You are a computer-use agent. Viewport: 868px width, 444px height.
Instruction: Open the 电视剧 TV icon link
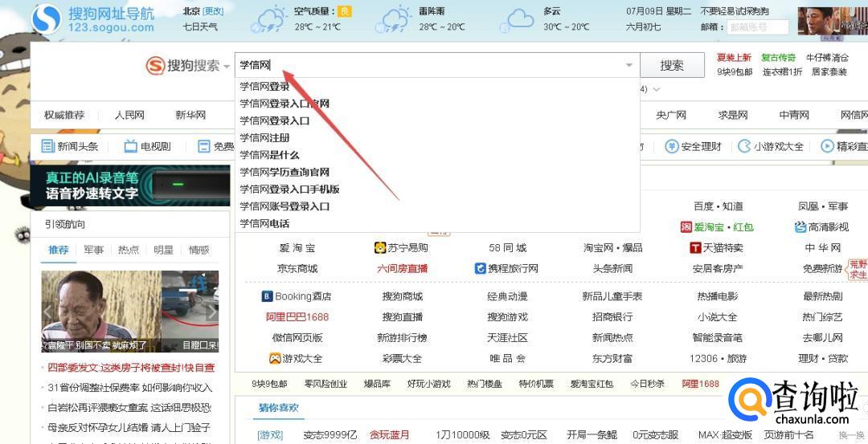click(131, 146)
